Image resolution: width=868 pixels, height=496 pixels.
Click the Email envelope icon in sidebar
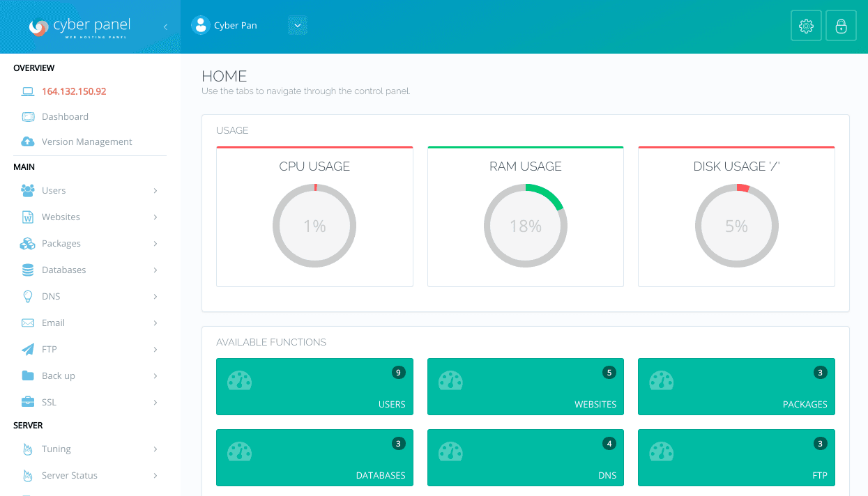tap(28, 323)
